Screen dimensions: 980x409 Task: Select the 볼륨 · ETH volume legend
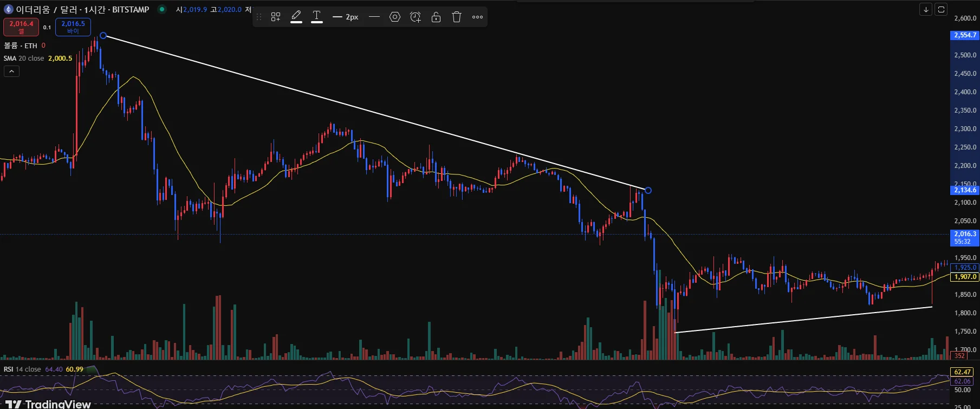pyautogui.click(x=25, y=46)
